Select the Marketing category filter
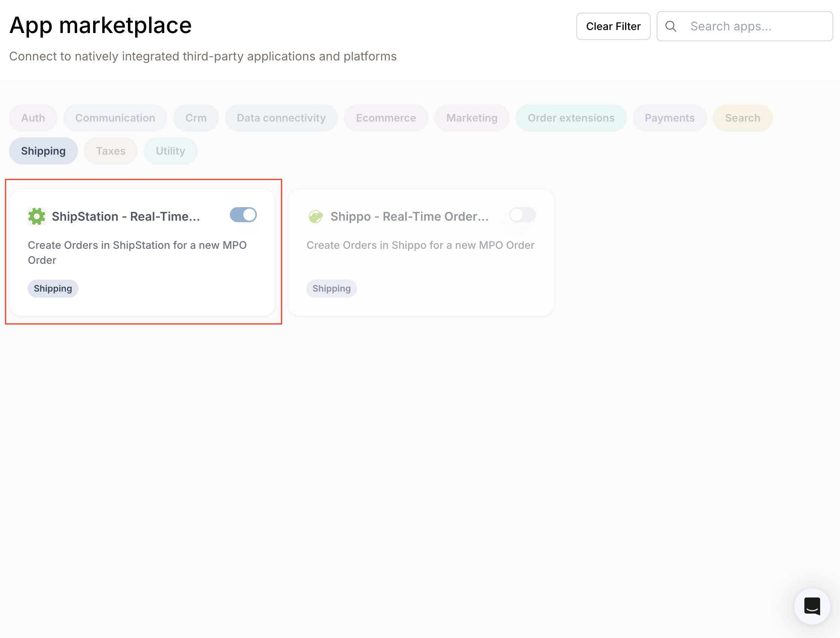The image size is (840, 638). 472,118
